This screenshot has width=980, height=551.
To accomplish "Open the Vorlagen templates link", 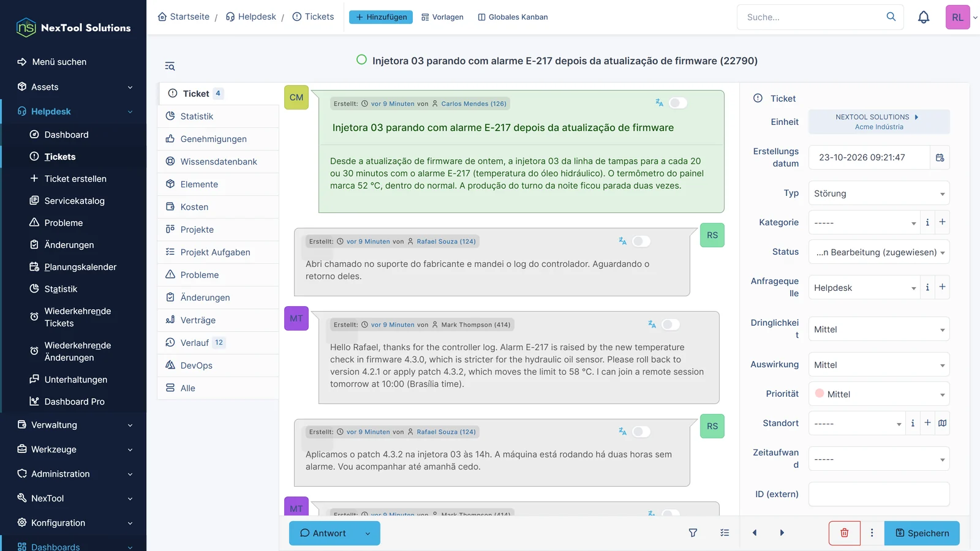I will tap(442, 17).
